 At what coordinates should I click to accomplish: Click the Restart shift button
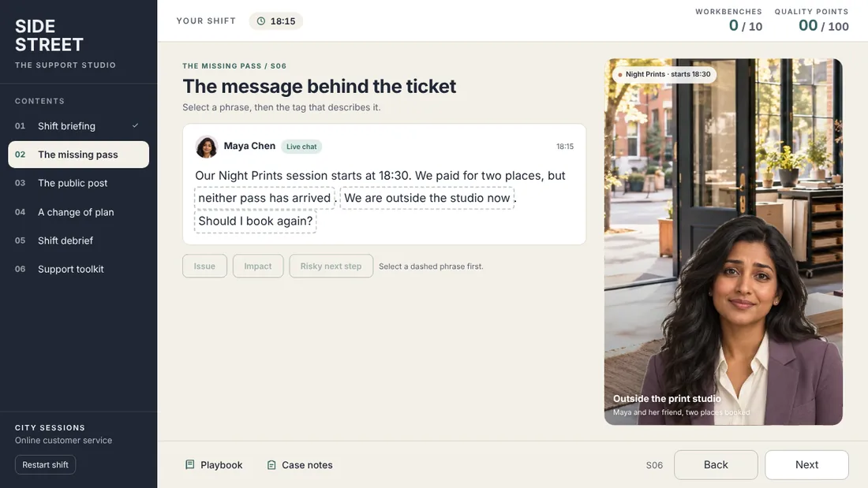pyautogui.click(x=46, y=465)
